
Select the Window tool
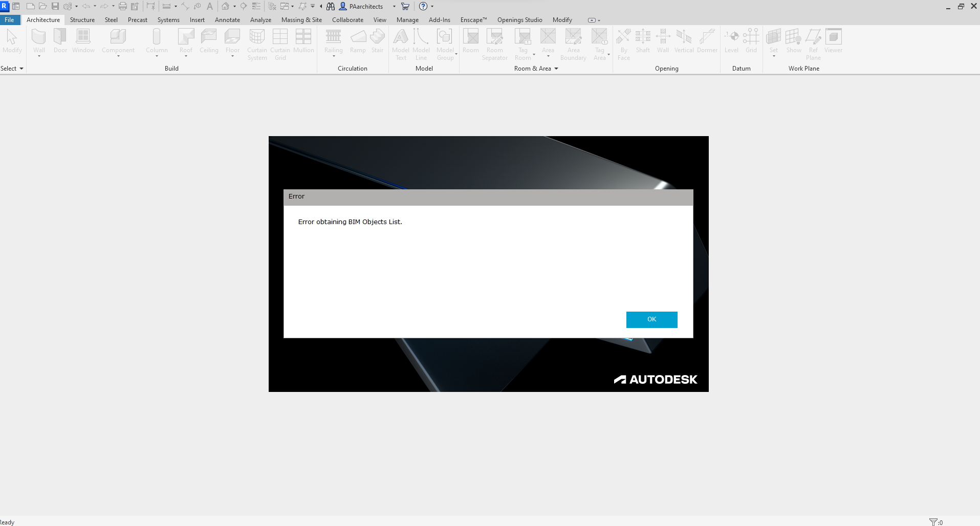(x=83, y=41)
